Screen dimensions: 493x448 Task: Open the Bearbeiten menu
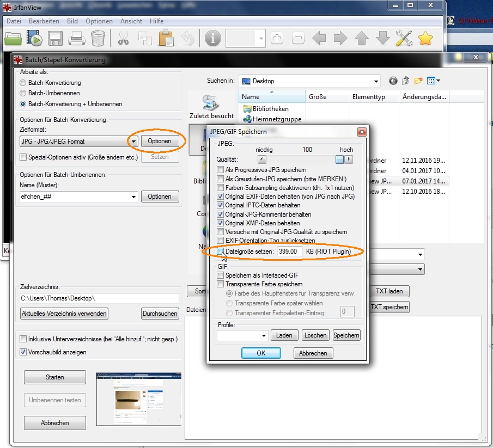pos(44,21)
